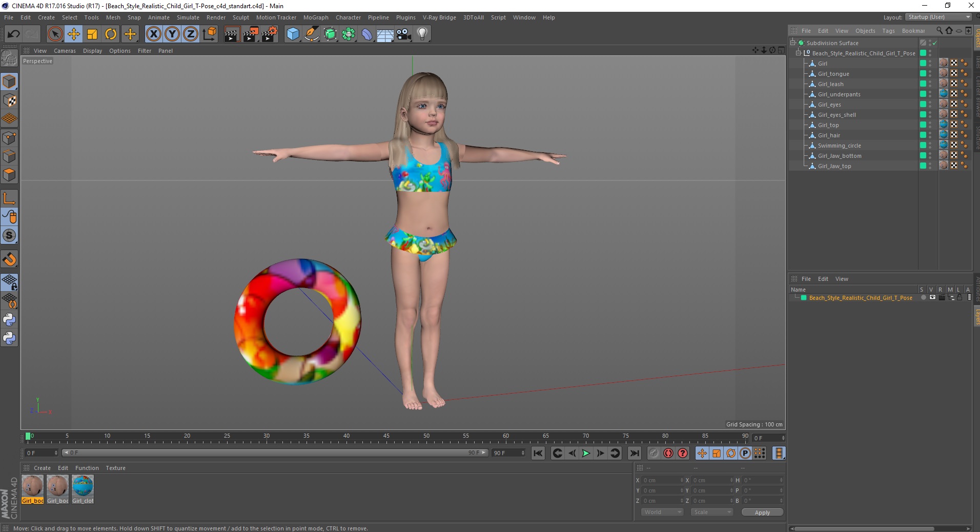Switch to Edges mode

(x=9, y=156)
